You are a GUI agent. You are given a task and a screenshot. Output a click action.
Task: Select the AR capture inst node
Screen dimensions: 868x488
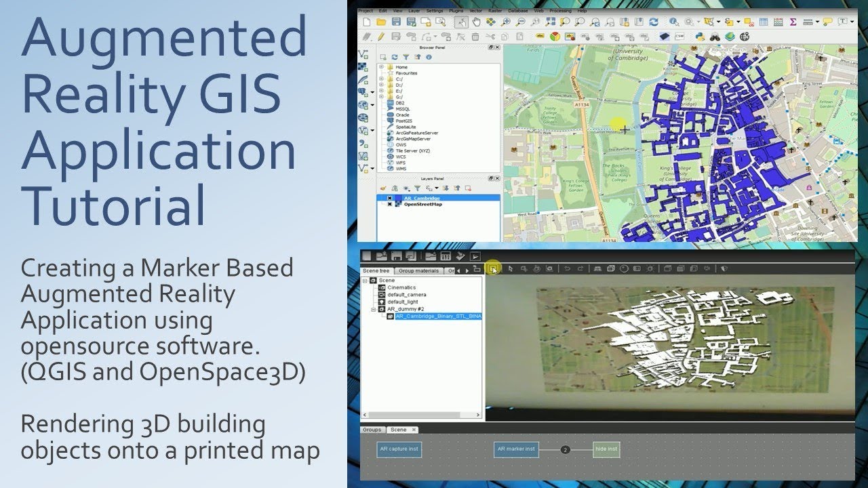click(399, 449)
